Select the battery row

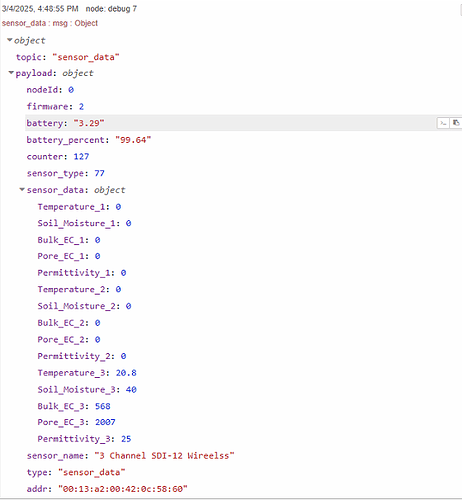coord(243,123)
